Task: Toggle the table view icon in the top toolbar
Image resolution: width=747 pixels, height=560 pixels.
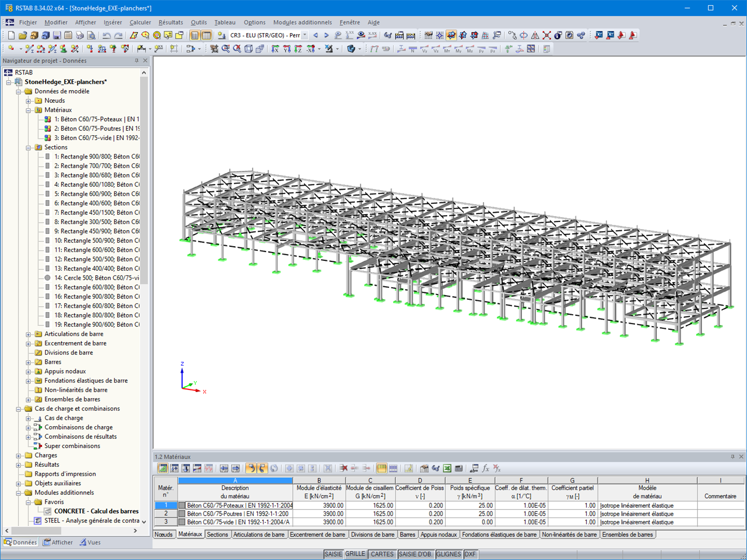Action: [x=205, y=35]
